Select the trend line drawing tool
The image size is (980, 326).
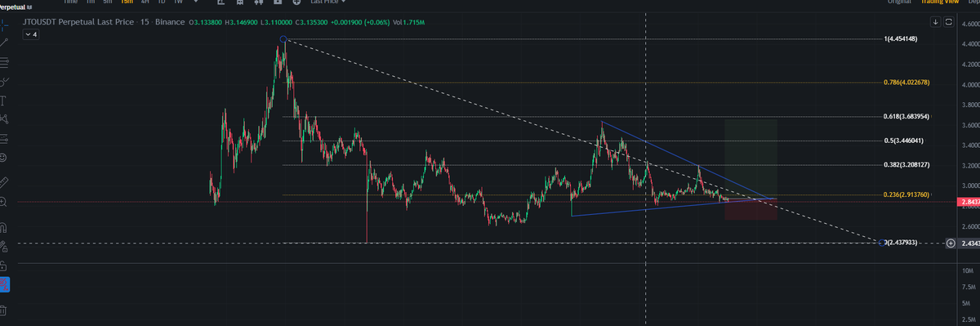[x=4, y=42]
